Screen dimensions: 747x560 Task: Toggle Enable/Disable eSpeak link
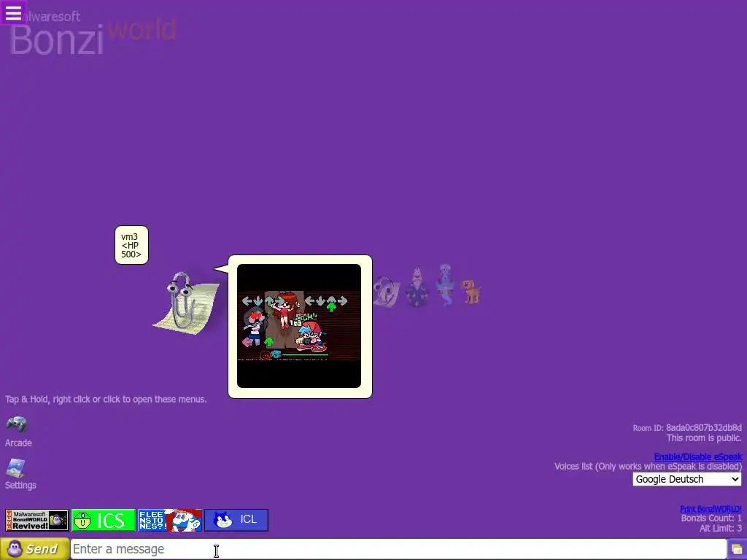(x=697, y=456)
